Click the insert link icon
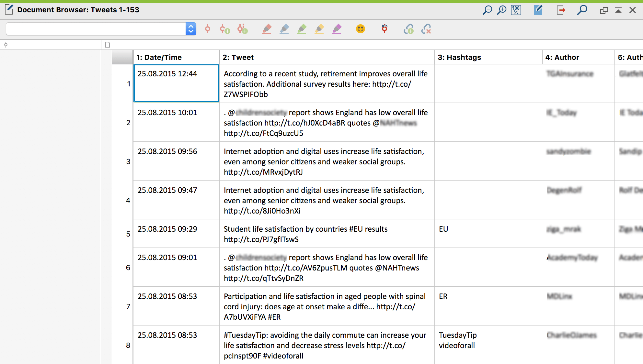 [408, 29]
